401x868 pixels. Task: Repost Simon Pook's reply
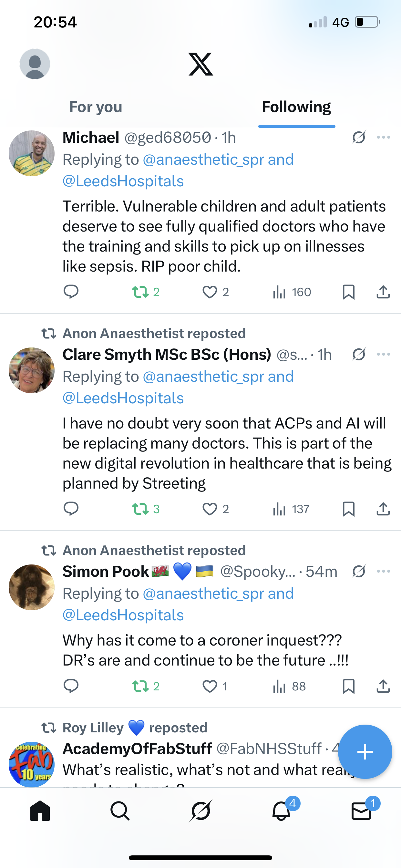(140, 687)
